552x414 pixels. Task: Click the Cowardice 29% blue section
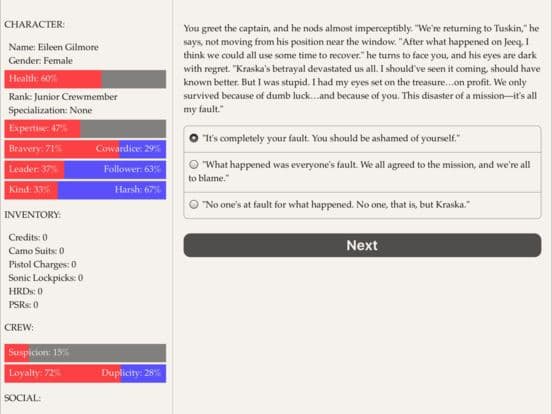coord(143,149)
